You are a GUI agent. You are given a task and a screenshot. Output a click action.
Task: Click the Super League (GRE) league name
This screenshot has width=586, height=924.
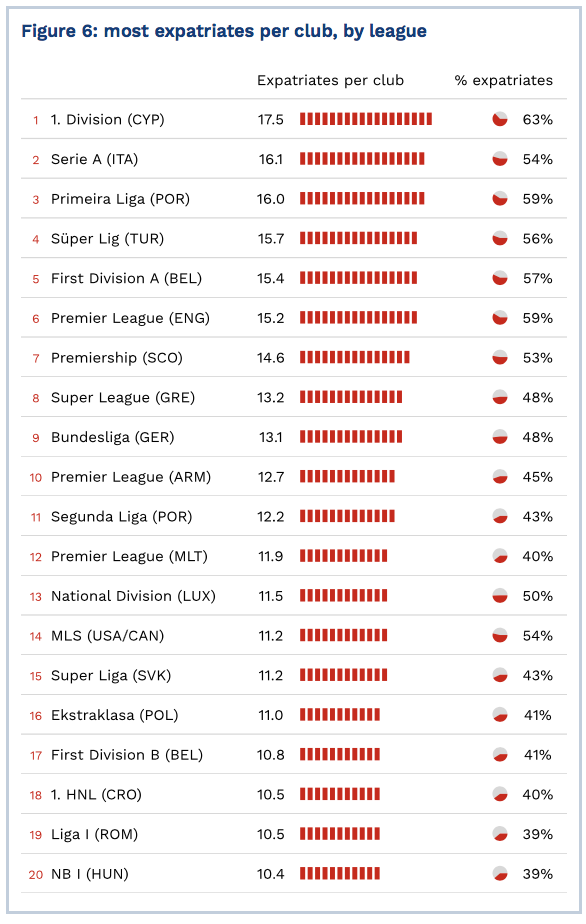click(123, 398)
